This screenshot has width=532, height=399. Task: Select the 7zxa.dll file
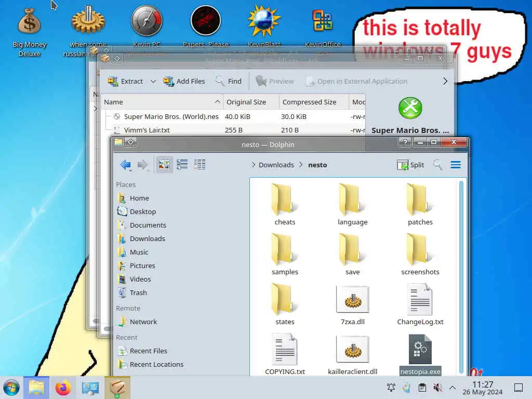coord(353,304)
